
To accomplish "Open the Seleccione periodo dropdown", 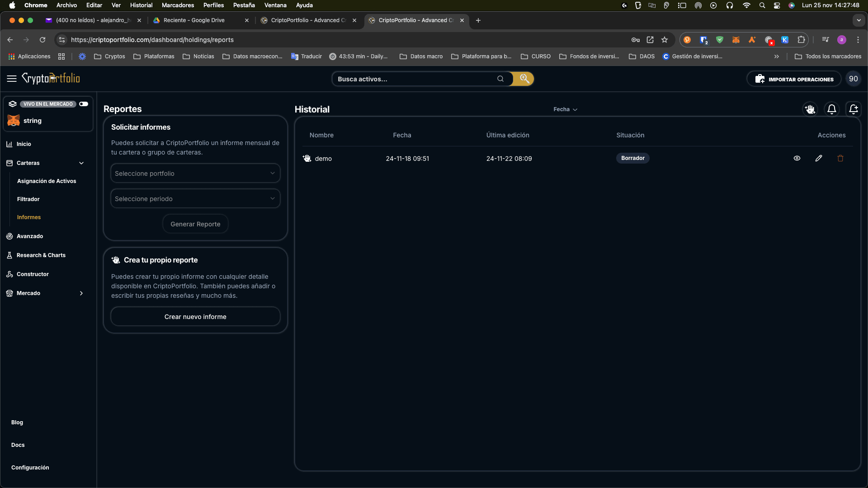I will click(195, 198).
